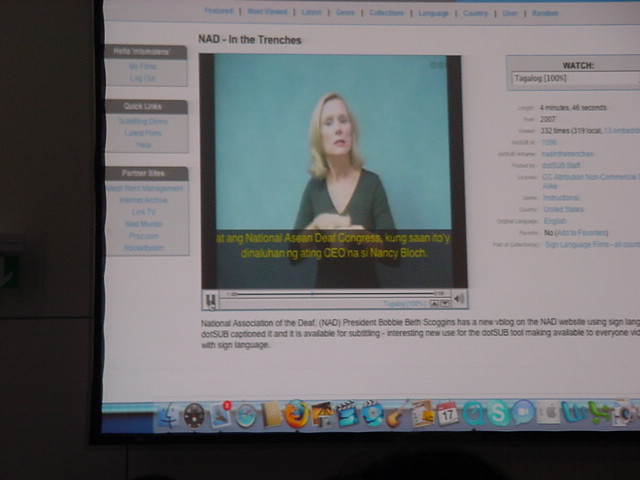
Task: Open the Latest tab
Action: point(311,12)
